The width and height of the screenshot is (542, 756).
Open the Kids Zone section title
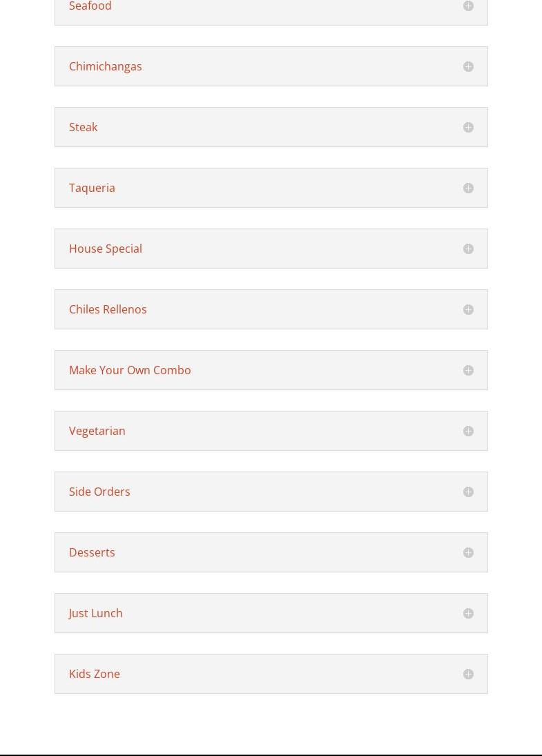coord(95,674)
